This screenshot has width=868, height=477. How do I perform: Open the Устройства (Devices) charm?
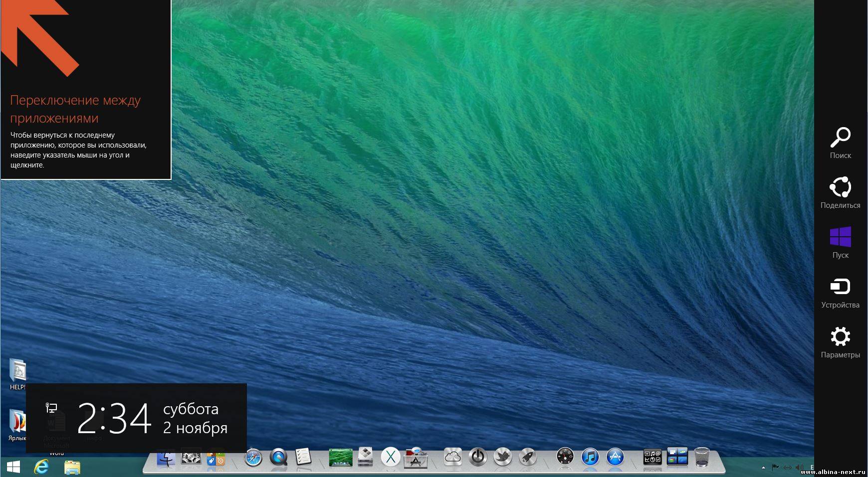840,293
